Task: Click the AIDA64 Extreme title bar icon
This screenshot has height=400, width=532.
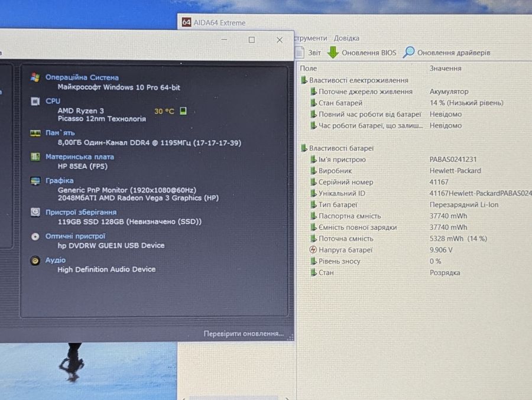Action: click(x=186, y=22)
